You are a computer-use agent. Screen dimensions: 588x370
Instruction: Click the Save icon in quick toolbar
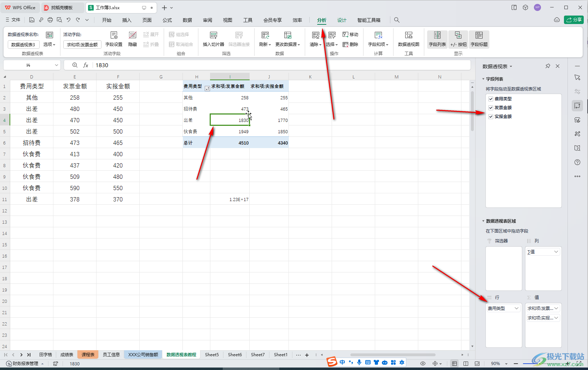pyautogui.click(x=32, y=20)
